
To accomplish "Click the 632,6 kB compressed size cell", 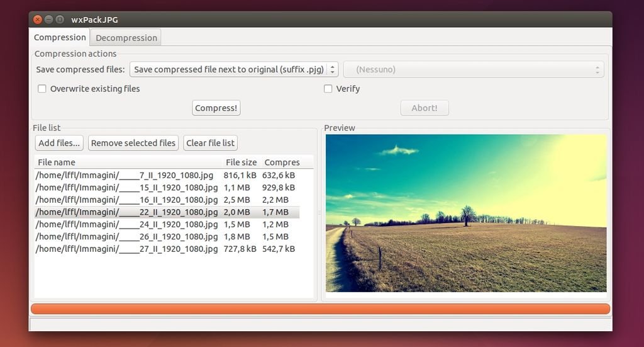I will [x=279, y=175].
